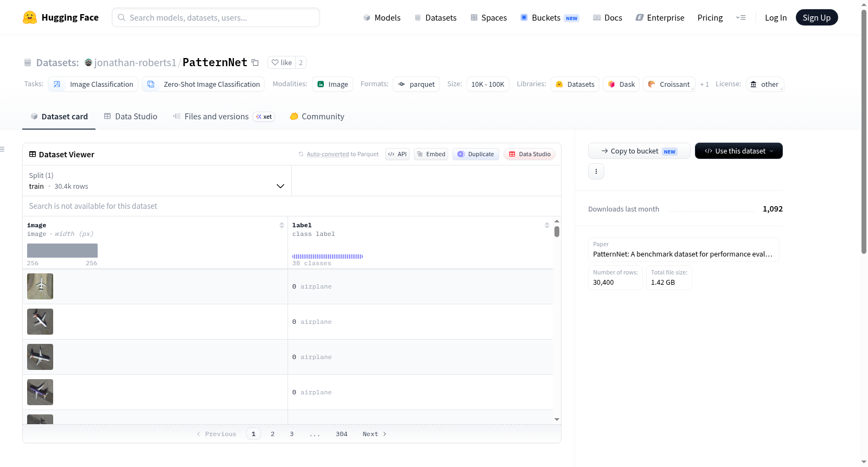Open the navigation extra menu icon
This screenshot has height=467, width=868.
coord(741,17)
